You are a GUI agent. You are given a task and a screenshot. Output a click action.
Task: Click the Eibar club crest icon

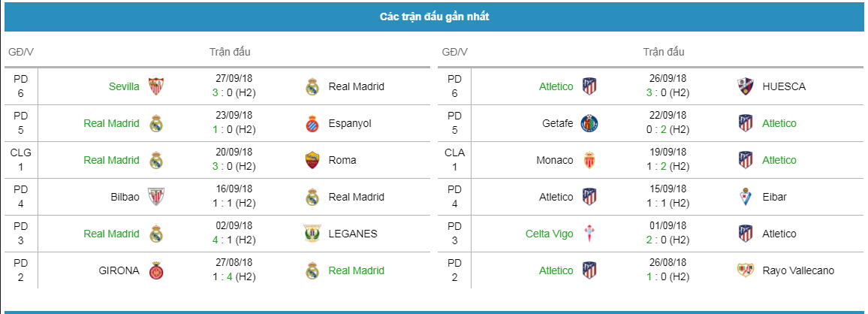(746, 197)
